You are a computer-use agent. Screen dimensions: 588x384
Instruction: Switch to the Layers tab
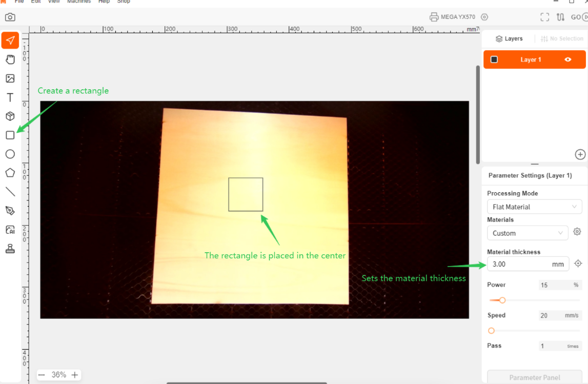(x=509, y=38)
